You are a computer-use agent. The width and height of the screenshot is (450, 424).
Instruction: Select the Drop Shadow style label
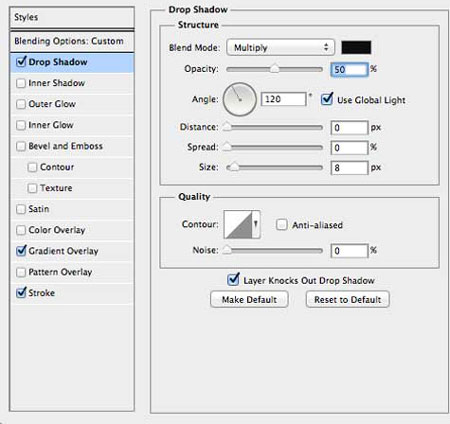[58, 62]
